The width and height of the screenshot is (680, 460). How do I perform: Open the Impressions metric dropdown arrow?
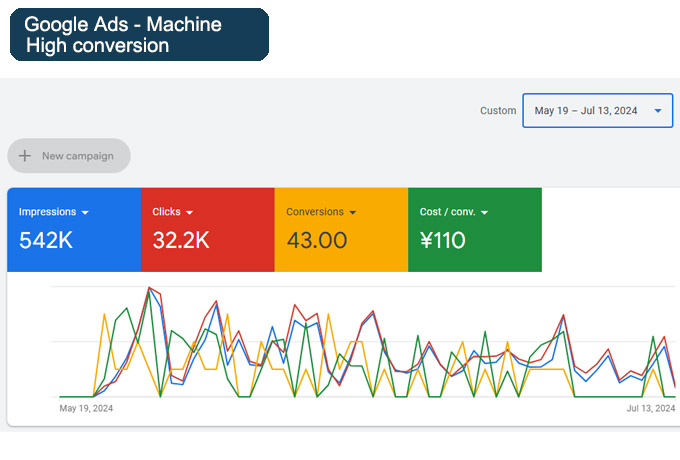(x=85, y=212)
